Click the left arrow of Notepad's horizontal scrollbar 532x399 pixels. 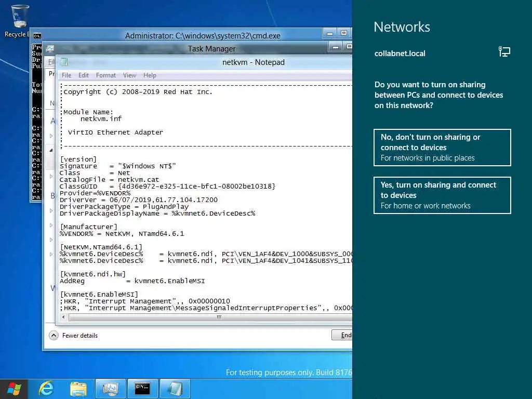point(63,317)
